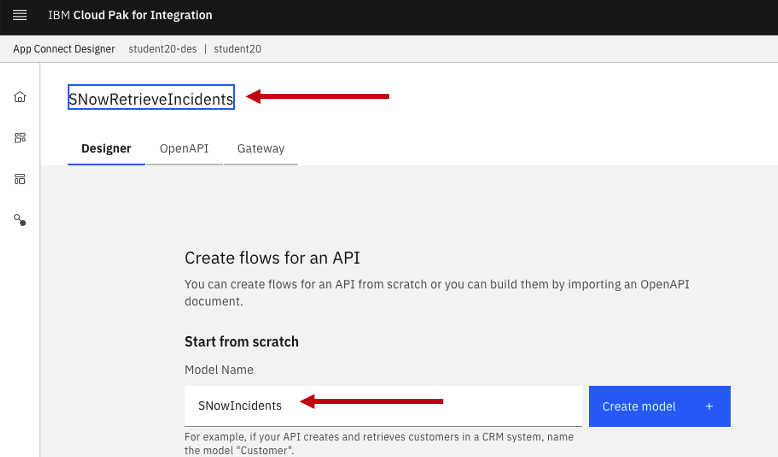Click the student20 namespace label
This screenshot has height=457, width=778.
238,49
